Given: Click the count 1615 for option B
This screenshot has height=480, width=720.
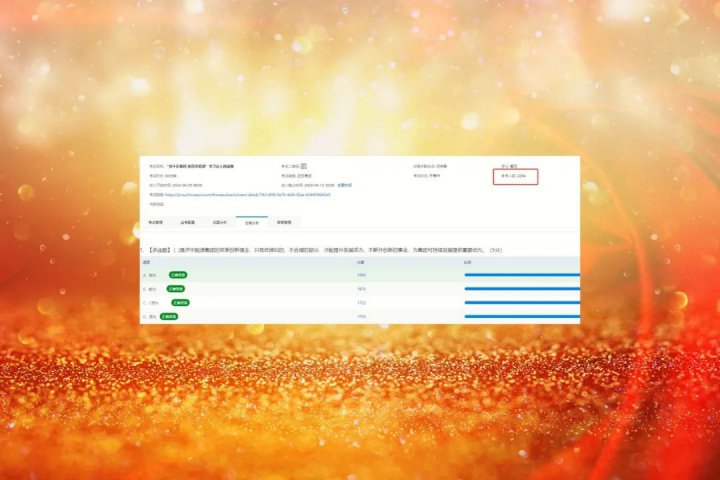Looking at the screenshot, I should [x=361, y=288].
